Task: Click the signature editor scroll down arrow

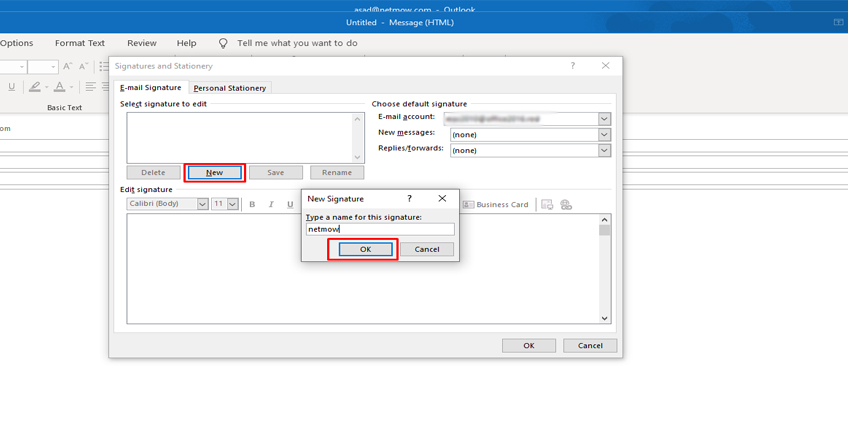Action: [x=605, y=318]
